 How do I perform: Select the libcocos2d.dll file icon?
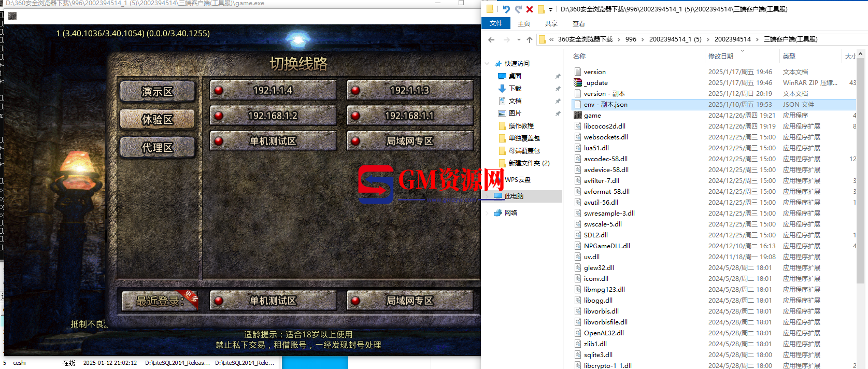click(578, 126)
